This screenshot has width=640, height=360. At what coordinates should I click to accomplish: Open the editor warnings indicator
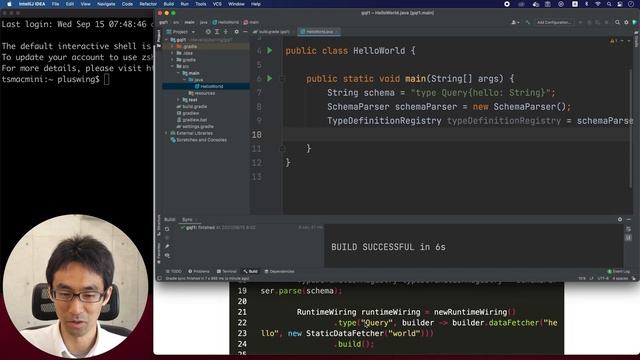click(x=613, y=41)
